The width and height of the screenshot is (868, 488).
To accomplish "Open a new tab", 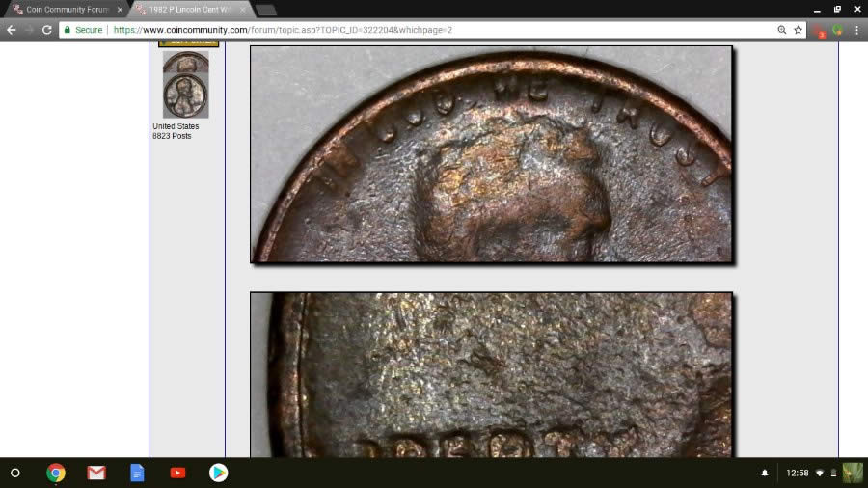I will click(266, 10).
